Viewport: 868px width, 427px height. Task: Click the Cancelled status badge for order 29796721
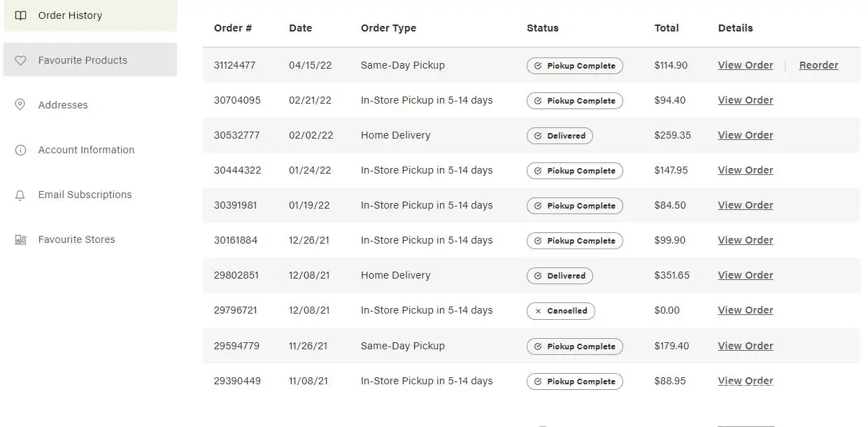click(560, 311)
